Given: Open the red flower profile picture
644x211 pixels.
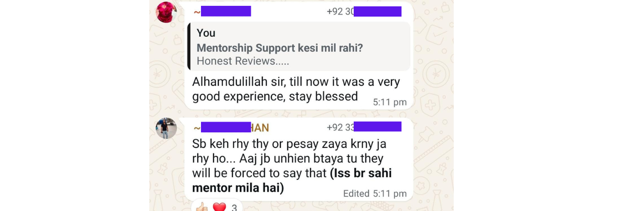Looking at the screenshot, I should pos(166,12).
